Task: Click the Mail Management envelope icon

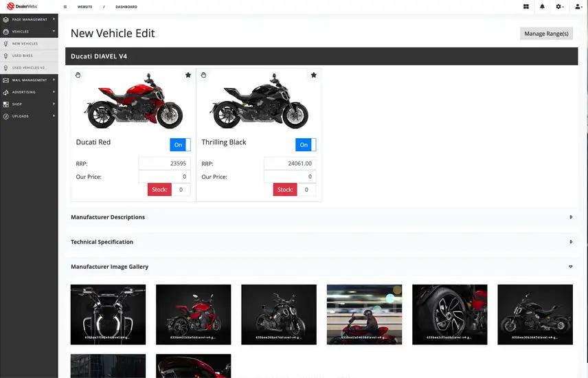Action: pos(5,80)
